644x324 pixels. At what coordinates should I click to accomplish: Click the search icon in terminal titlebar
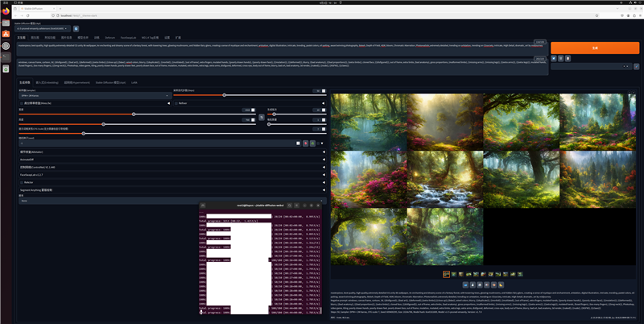click(x=291, y=206)
